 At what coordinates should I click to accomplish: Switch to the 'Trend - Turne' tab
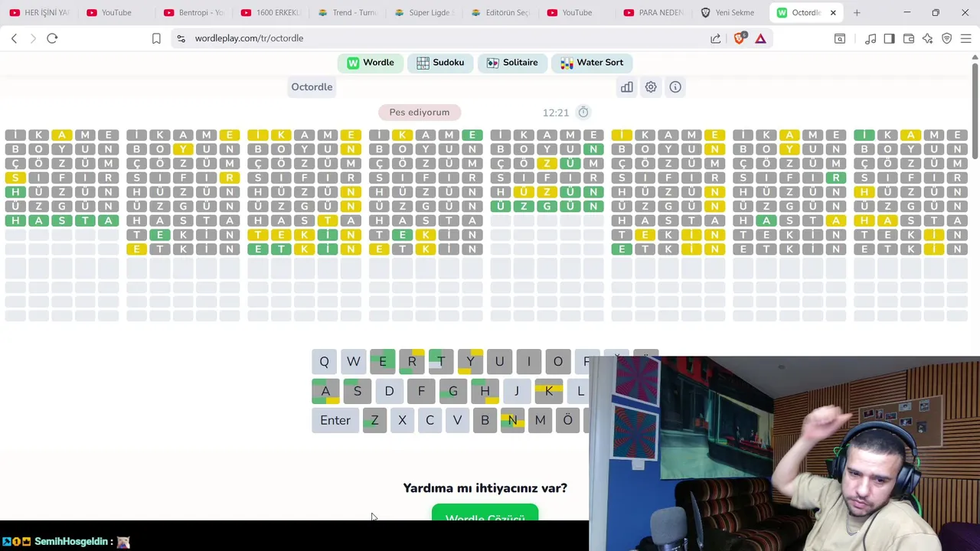pos(346,12)
